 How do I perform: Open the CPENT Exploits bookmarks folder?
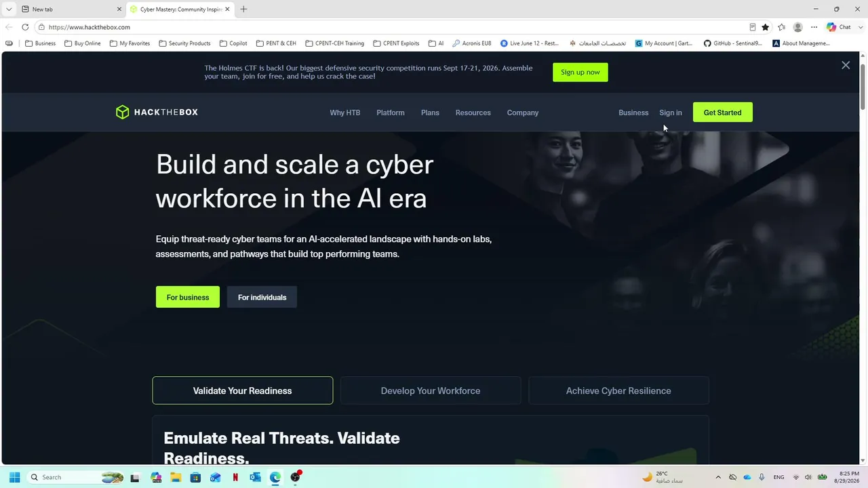pos(396,43)
